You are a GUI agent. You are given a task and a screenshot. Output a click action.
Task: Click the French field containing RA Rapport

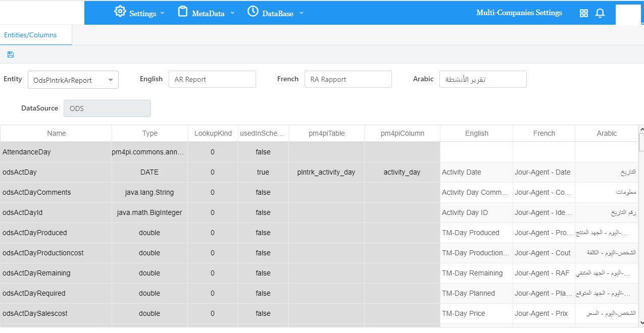pos(348,79)
